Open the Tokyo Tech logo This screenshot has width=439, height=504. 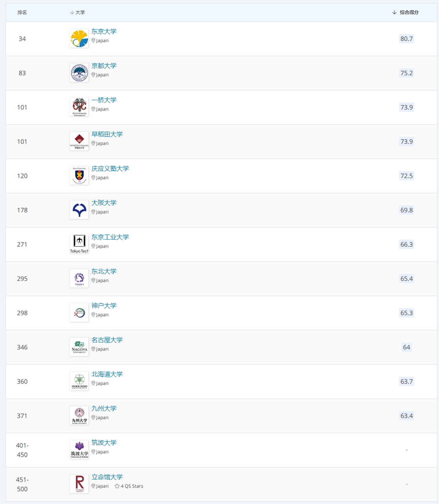(x=79, y=244)
